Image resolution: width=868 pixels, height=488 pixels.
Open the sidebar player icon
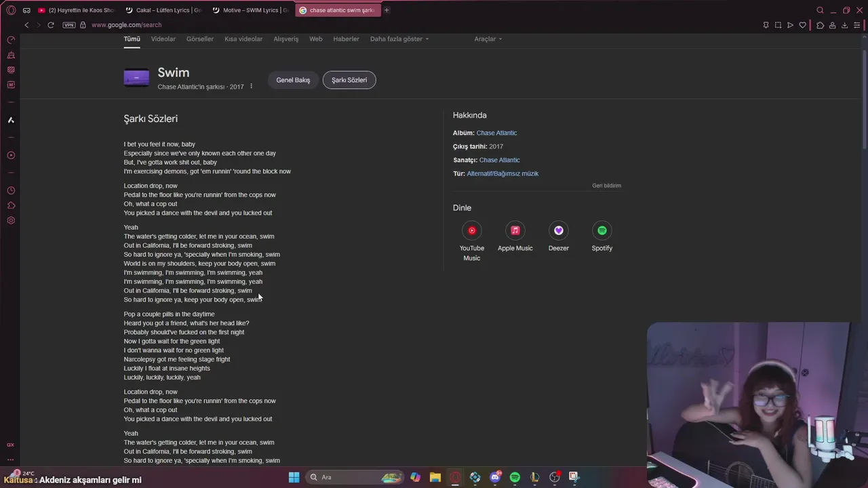point(11,155)
